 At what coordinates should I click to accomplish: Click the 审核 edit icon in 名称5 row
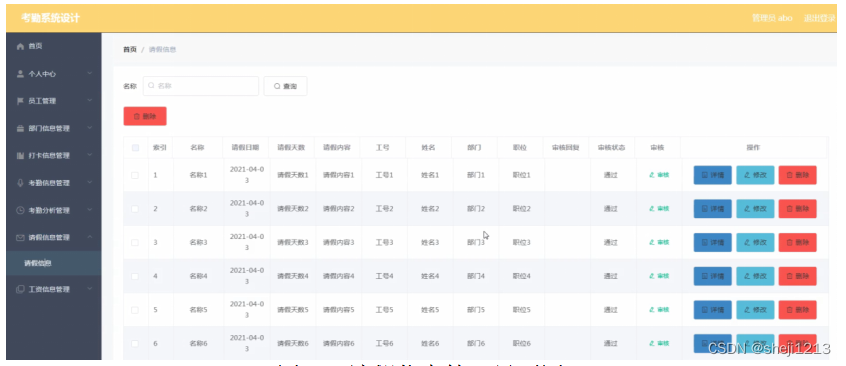(x=652, y=310)
